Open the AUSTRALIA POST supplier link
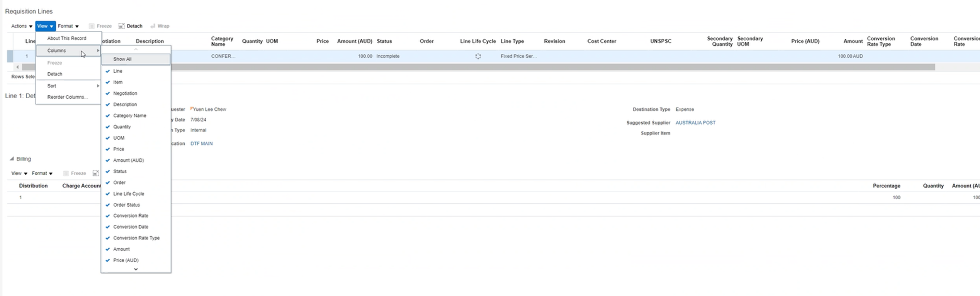The image size is (980, 296). (x=695, y=123)
